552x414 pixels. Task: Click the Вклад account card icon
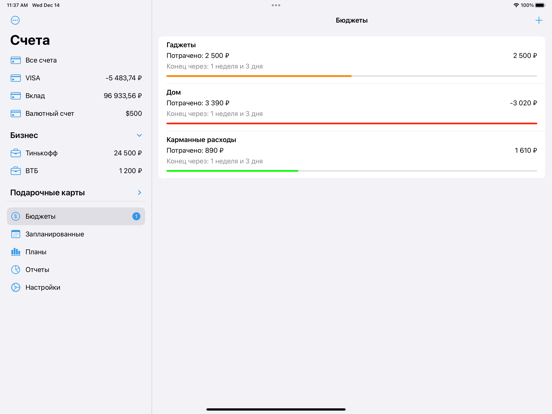coord(15,96)
